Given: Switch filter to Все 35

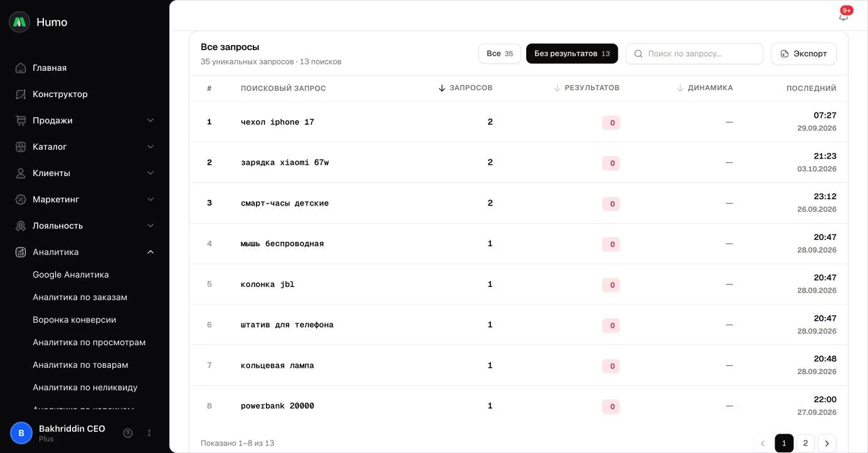Looking at the screenshot, I should pos(500,54).
